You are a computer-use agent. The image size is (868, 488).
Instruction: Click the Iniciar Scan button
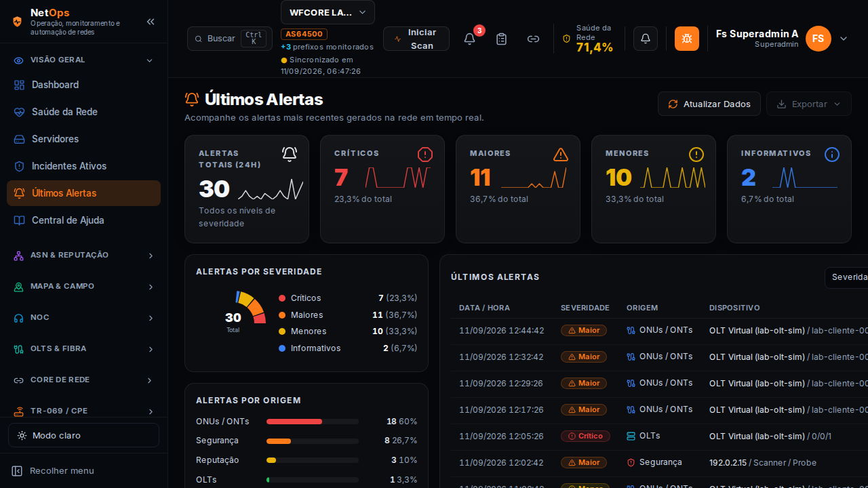416,39
